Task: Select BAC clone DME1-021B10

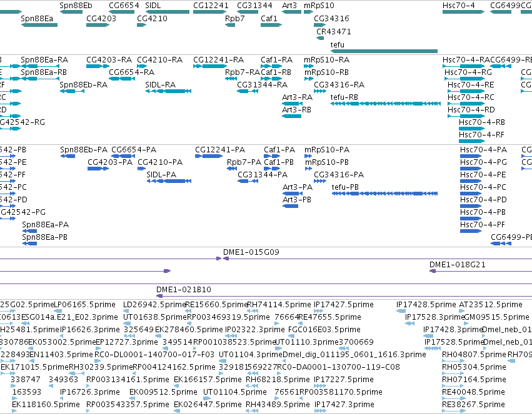Action: tap(344, 296)
